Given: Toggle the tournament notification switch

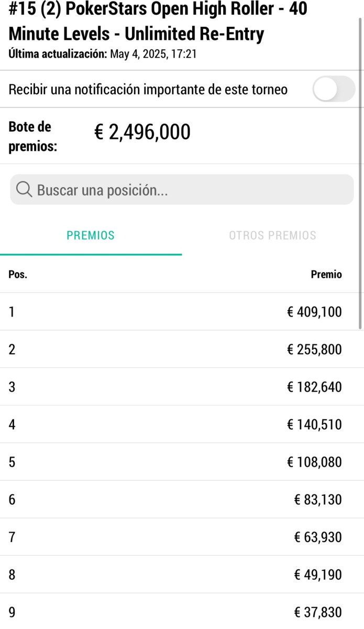Looking at the screenshot, I should (334, 89).
